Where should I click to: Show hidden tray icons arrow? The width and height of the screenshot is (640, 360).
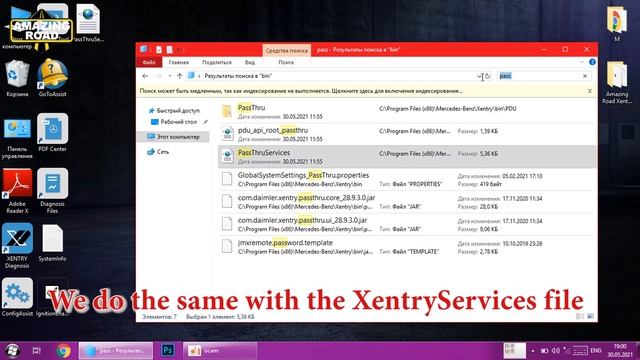click(533, 351)
